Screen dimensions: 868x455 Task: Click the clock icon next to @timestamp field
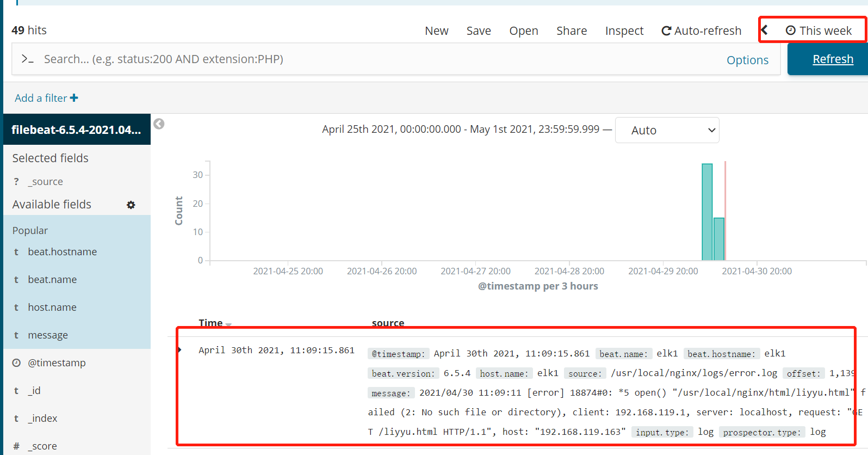pos(17,362)
